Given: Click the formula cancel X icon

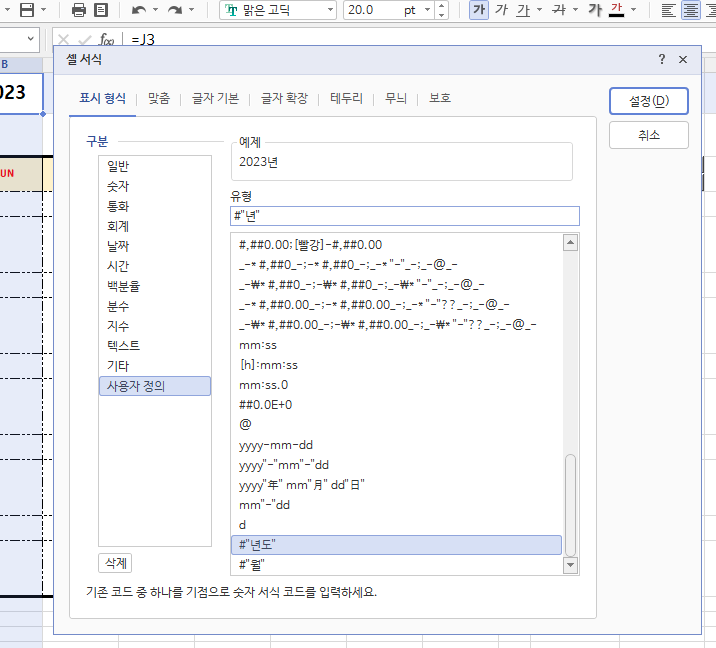Looking at the screenshot, I should point(63,40).
